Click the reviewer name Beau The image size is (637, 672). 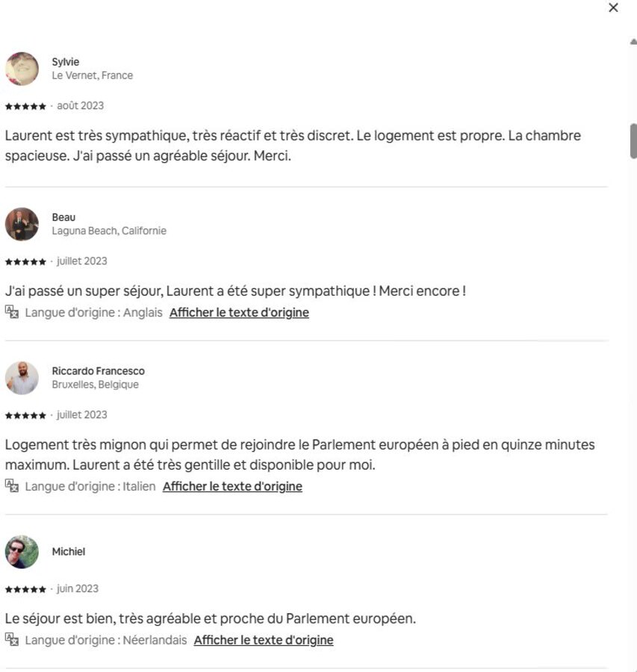coord(63,217)
